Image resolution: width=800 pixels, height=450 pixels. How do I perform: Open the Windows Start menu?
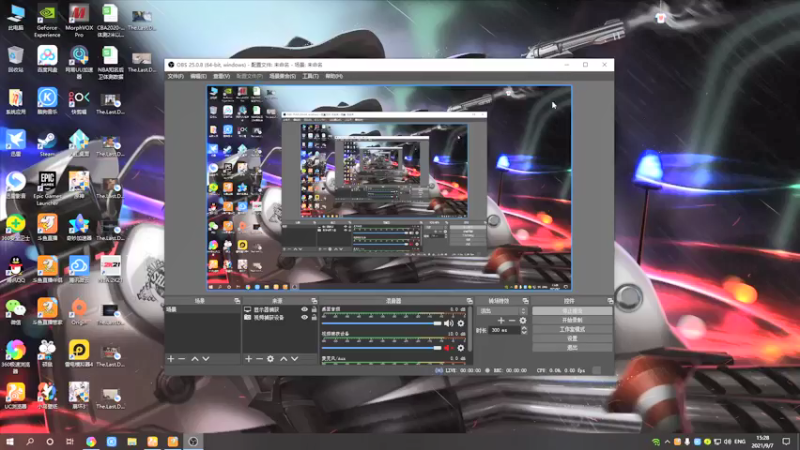tap(10, 441)
